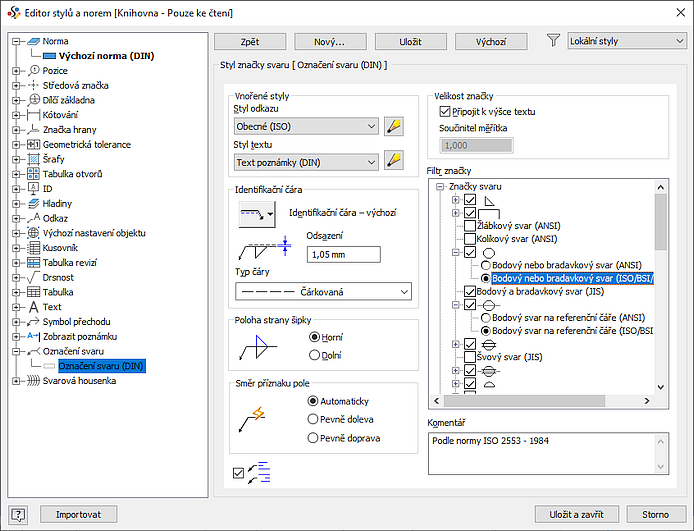Click pencil edit icon beside Styl textu
The height and width of the screenshot is (531, 694).
[x=393, y=160]
